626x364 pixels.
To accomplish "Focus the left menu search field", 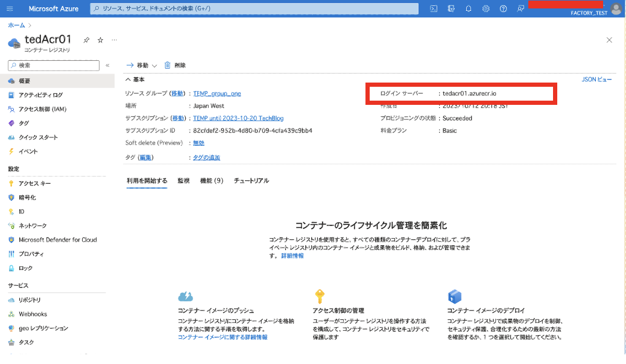I will 54,65.
